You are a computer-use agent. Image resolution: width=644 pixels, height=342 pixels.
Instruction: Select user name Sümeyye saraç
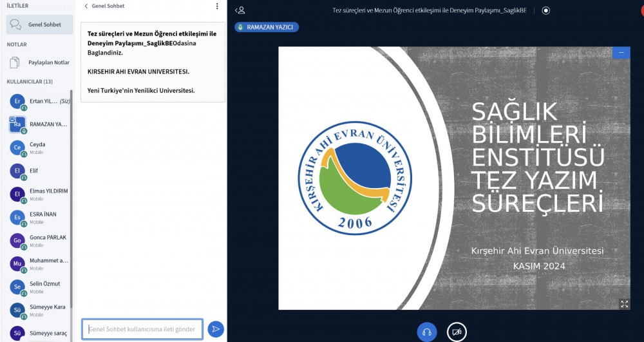(x=48, y=334)
